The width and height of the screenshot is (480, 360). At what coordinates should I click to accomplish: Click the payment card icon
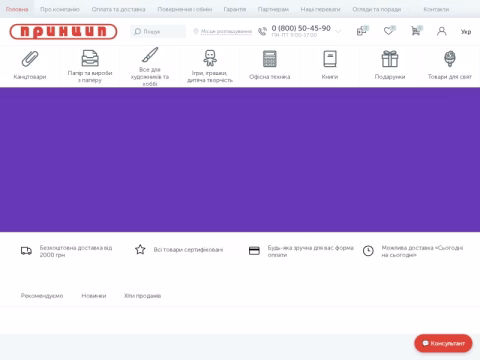[254, 251]
